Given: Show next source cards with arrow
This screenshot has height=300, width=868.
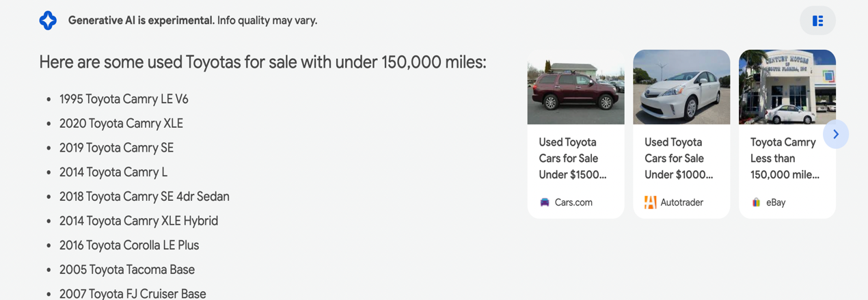Looking at the screenshot, I should coord(835,135).
